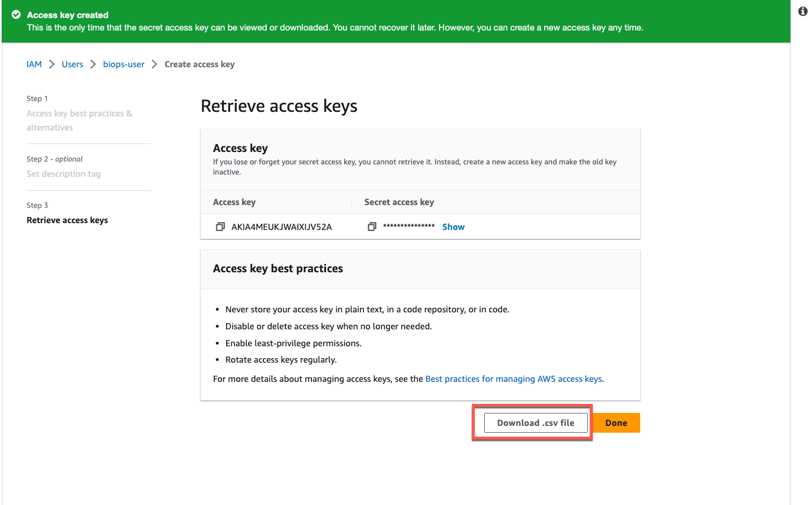Select Step 2 Set description tag
This screenshot has height=505, width=812.
(x=63, y=174)
